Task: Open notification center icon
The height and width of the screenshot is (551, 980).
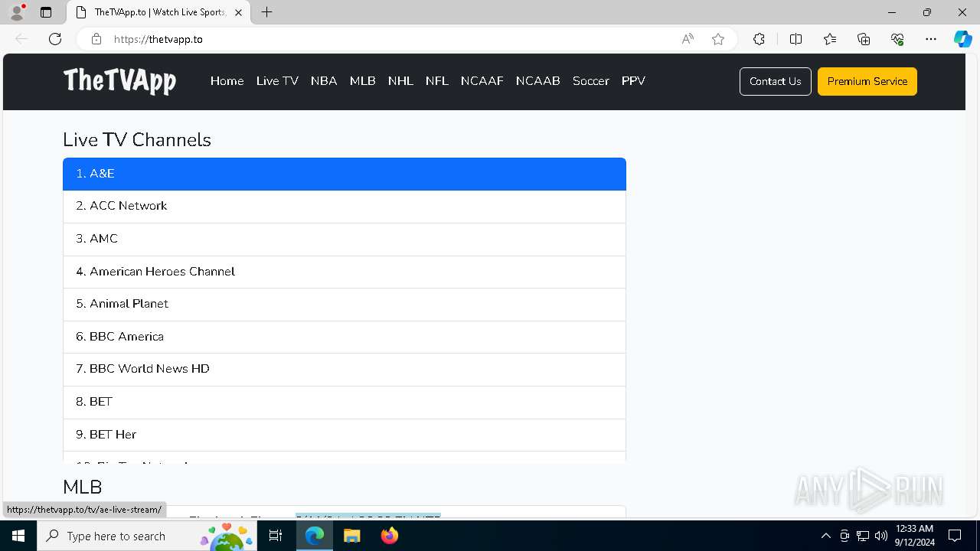Action: (955, 536)
